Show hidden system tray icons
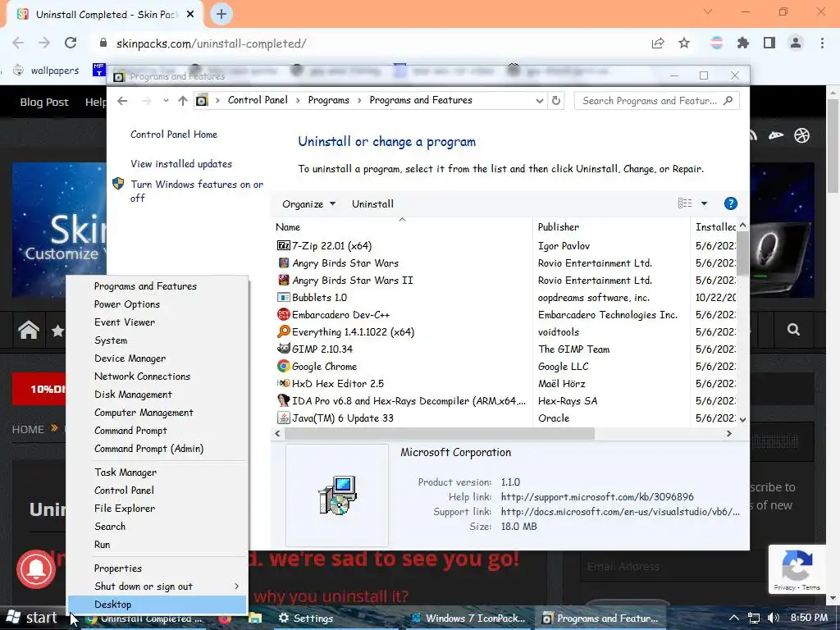 coord(734,619)
